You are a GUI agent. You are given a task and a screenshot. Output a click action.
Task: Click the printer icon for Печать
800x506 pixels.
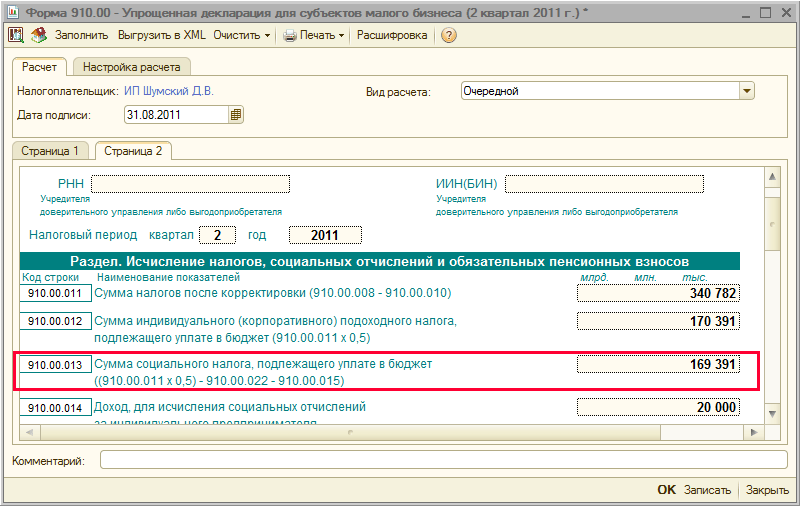pyautogui.click(x=290, y=35)
